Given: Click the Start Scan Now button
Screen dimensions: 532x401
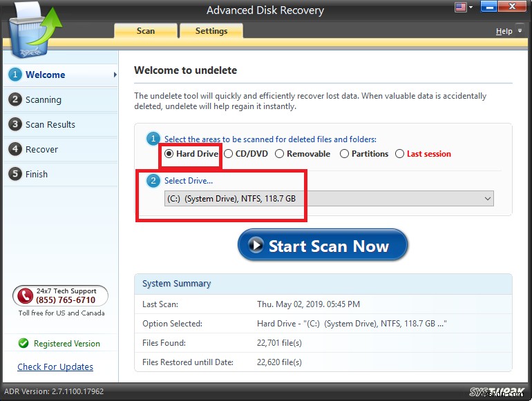Looking at the screenshot, I should tap(323, 246).
